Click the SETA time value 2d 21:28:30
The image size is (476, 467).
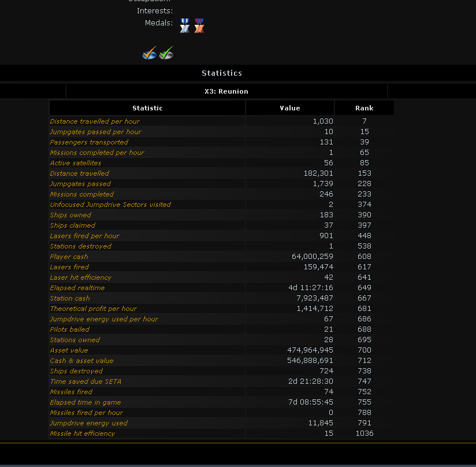pyautogui.click(x=311, y=381)
